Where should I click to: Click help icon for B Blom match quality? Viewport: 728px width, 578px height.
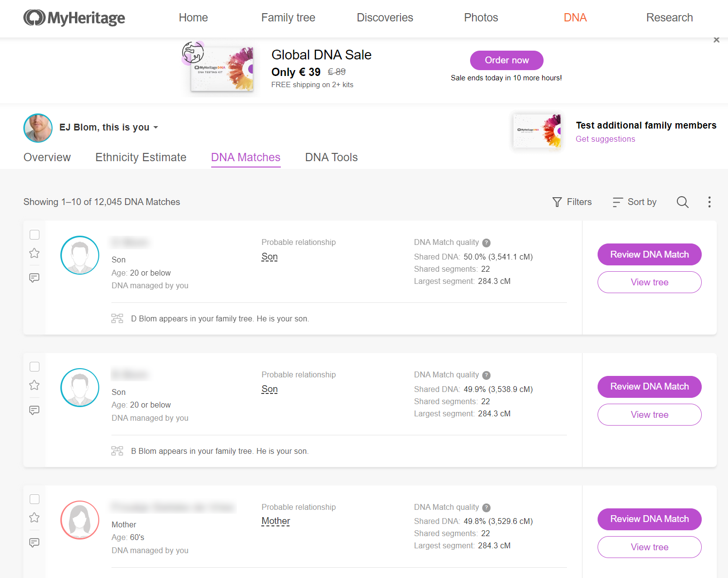tap(487, 375)
